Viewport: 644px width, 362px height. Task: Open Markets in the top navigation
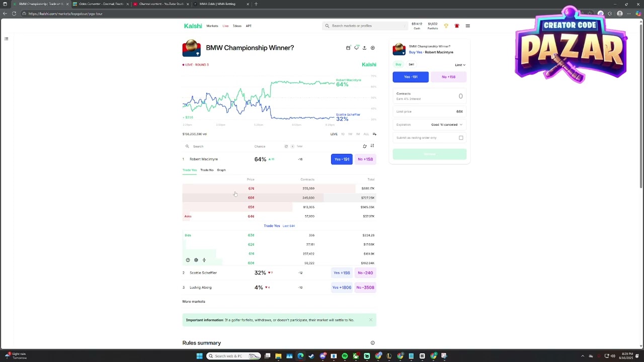(x=212, y=26)
